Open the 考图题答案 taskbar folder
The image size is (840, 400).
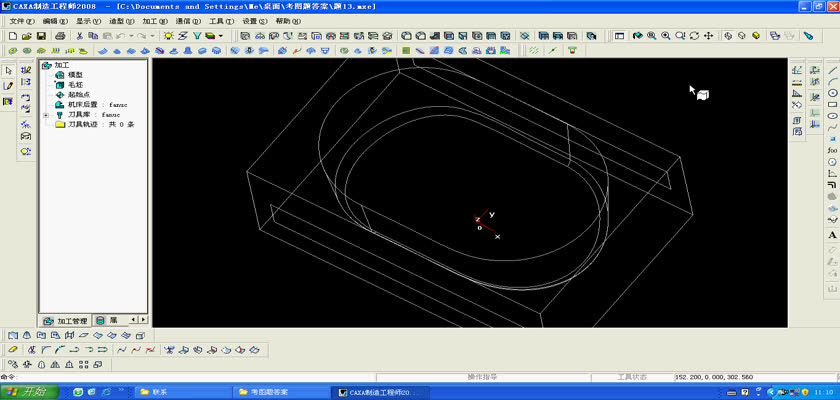(283, 393)
